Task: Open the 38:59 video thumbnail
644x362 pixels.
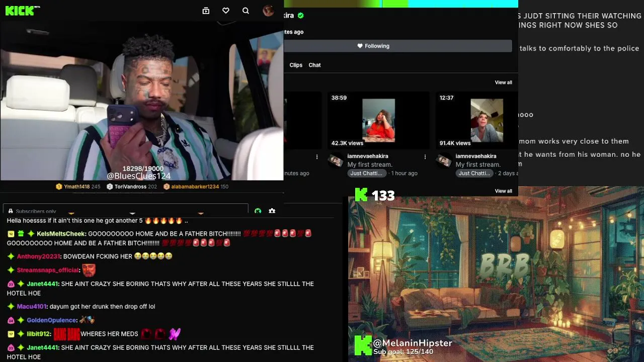Action: pyautogui.click(x=378, y=120)
